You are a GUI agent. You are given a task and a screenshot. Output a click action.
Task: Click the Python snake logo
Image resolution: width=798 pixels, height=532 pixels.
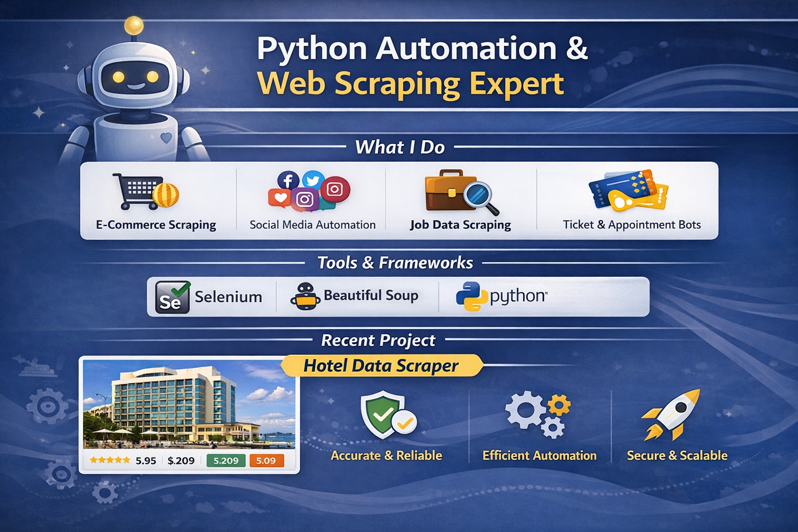tap(471, 296)
